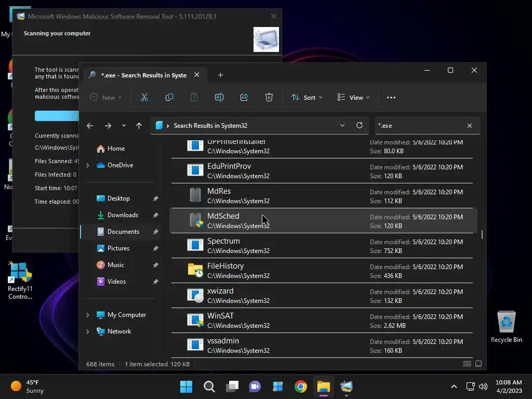This screenshot has height=399, width=532.
Task: Open Task View on the taskbar
Action: (232, 387)
